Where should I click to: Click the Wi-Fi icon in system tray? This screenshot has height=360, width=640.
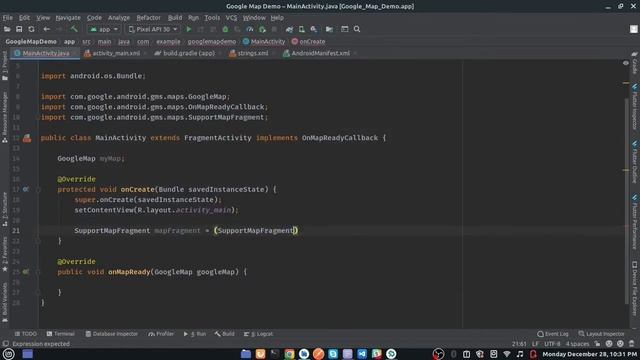507,354
